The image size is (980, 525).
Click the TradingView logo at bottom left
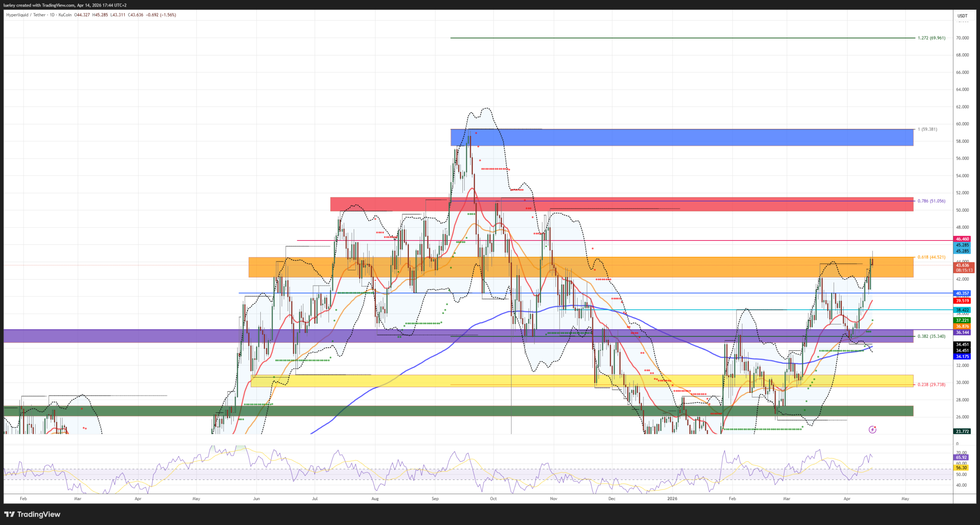point(32,514)
